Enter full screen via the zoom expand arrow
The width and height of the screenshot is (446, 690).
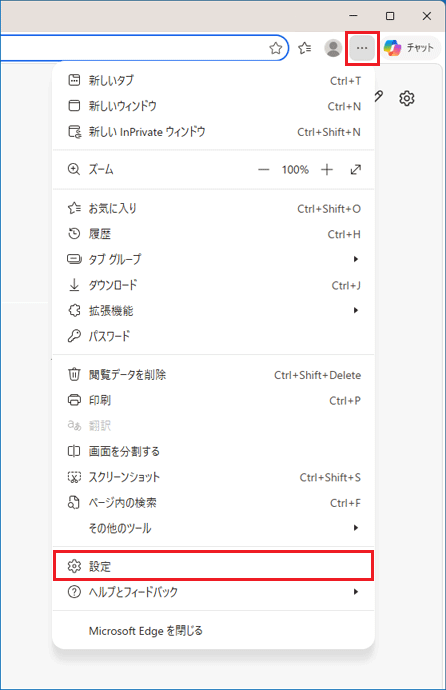pyautogui.click(x=356, y=169)
